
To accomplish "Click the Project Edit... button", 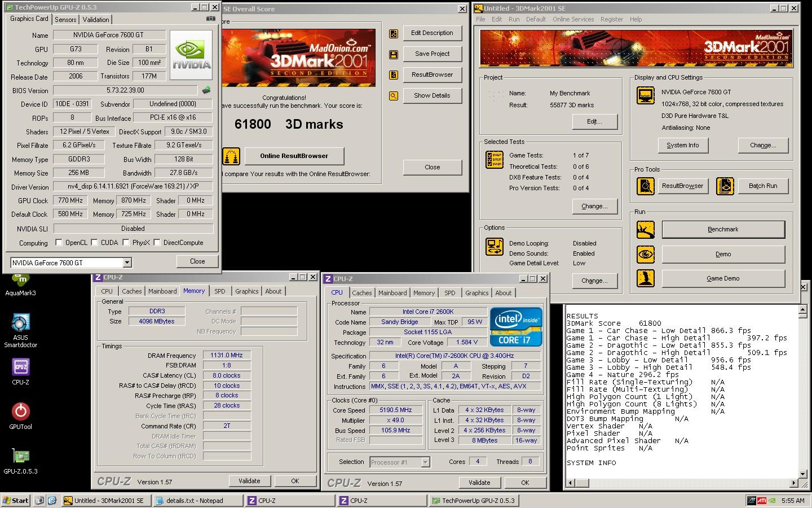I will pos(594,121).
